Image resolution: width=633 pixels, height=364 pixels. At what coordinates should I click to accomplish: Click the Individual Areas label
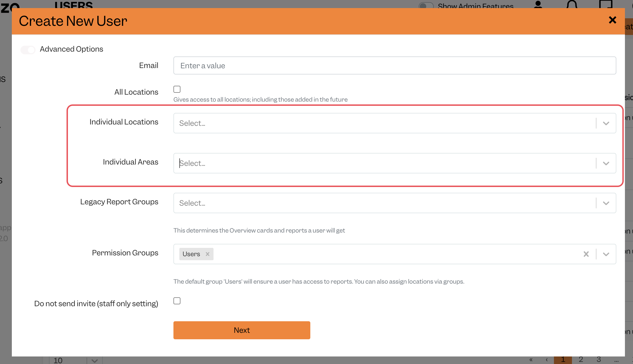pyautogui.click(x=131, y=162)
